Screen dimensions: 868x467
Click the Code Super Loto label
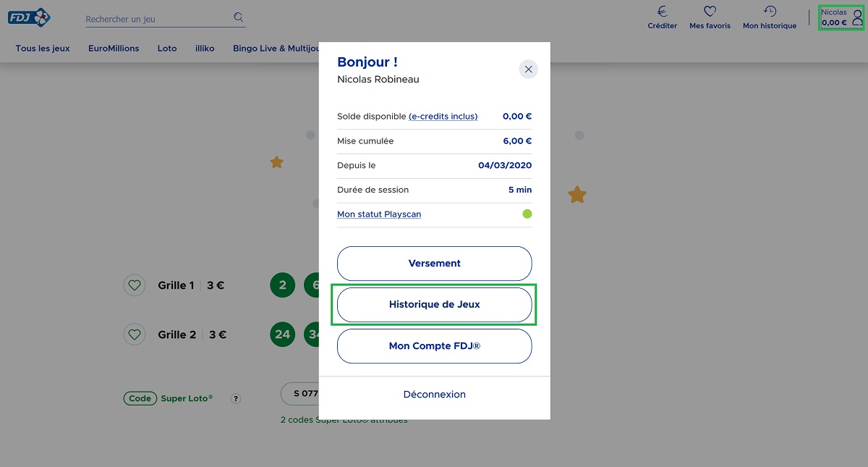coord(169,398)
